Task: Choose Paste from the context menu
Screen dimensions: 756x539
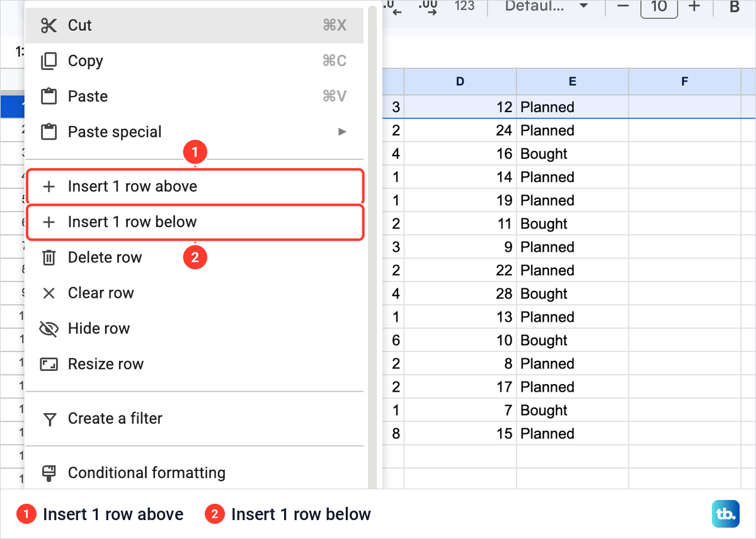Action: click(x=195, y=96)
